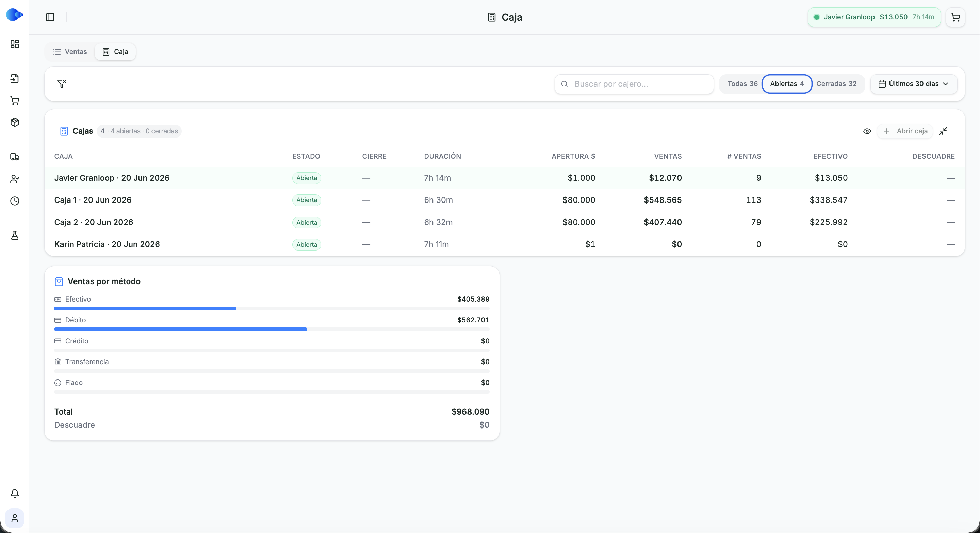Click the Transferencia method label
The height and width of the screenshot is (533, 980).
pyautogui.click(x=87, y=362)
